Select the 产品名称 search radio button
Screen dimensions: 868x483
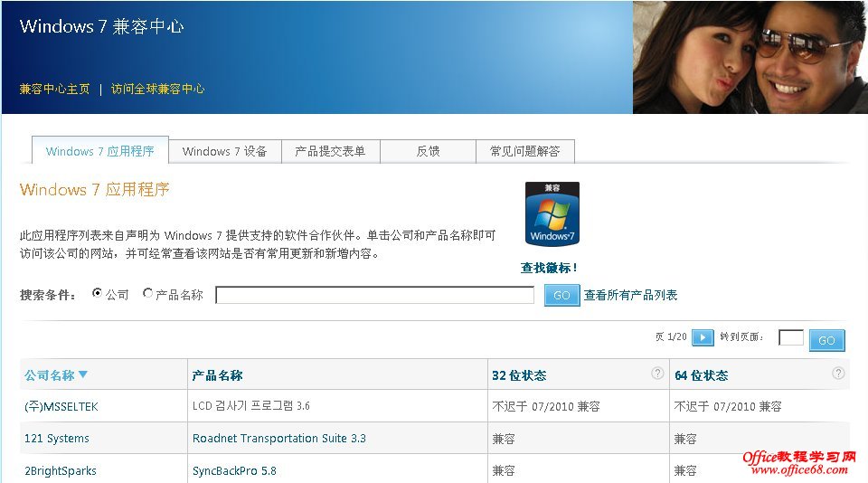tap(147, 293)
